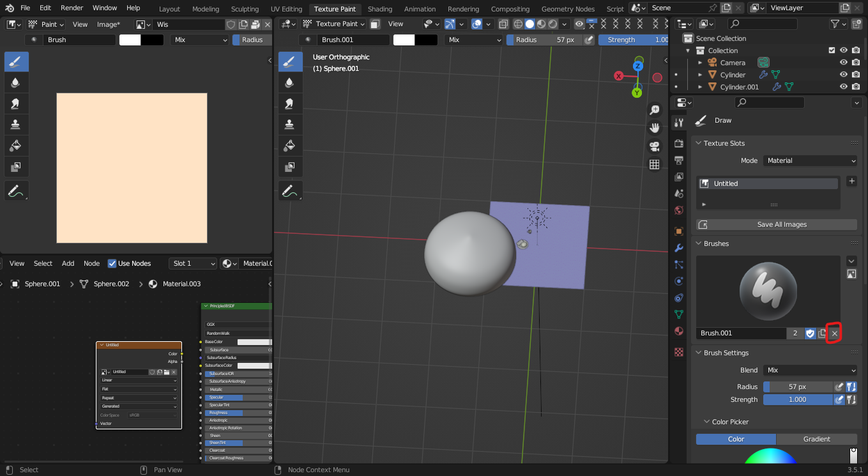Select the Draw tool in the 3D viewport toolbar
The image size is (868, 476).
(289, 62)
